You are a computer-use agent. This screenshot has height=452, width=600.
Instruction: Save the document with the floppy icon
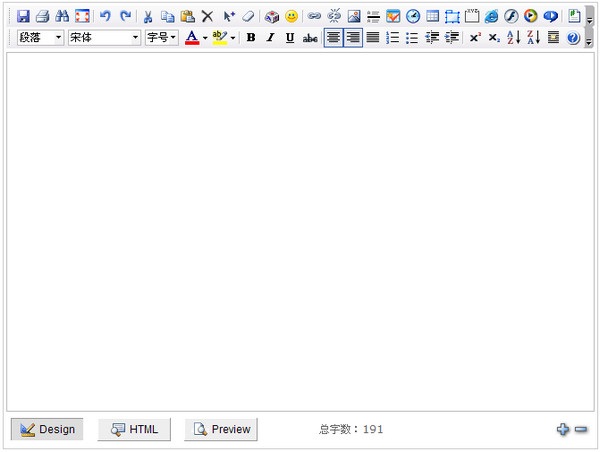click(23, 16)
